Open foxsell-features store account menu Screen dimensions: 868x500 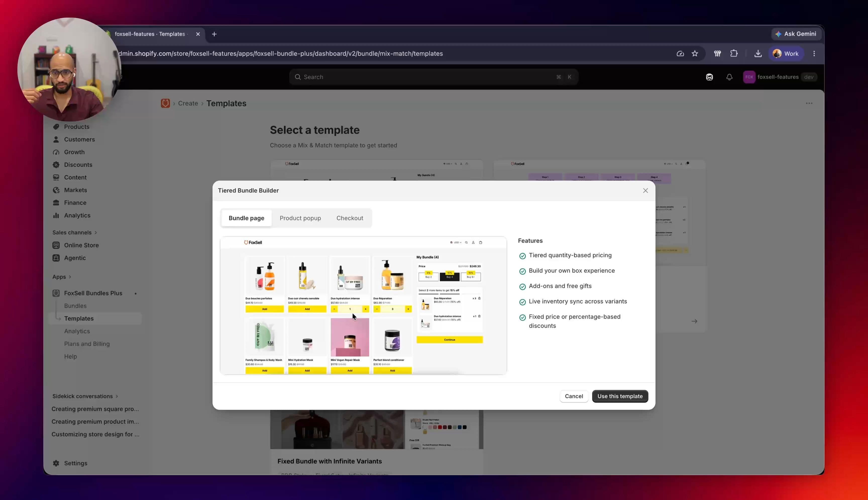[780, 77]
